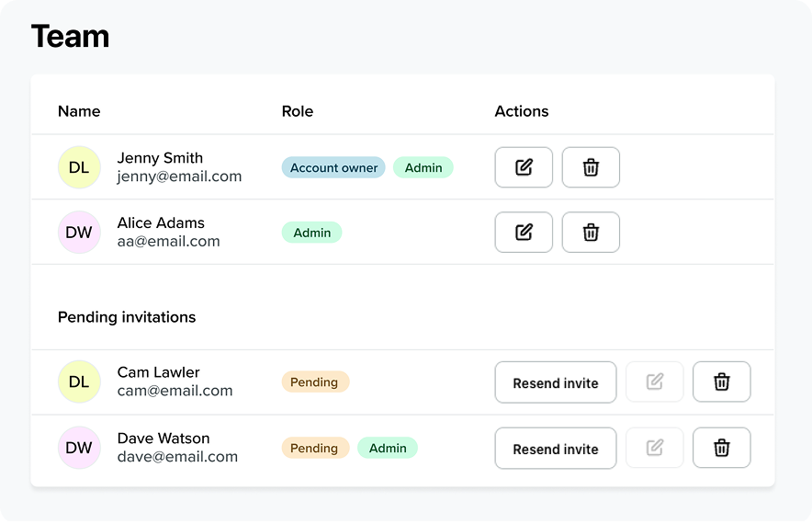Click Jenny Smith's avatar circle
Screen dimensions: 812x524
(79, 167)
